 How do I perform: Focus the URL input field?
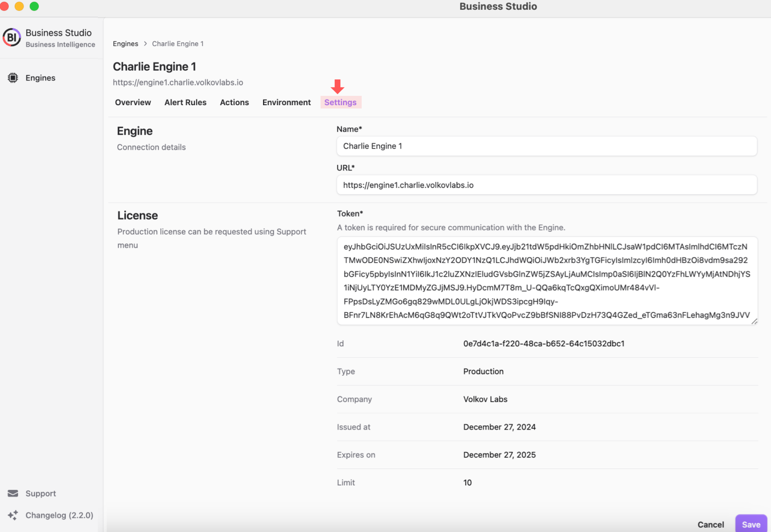pos(547,185)
